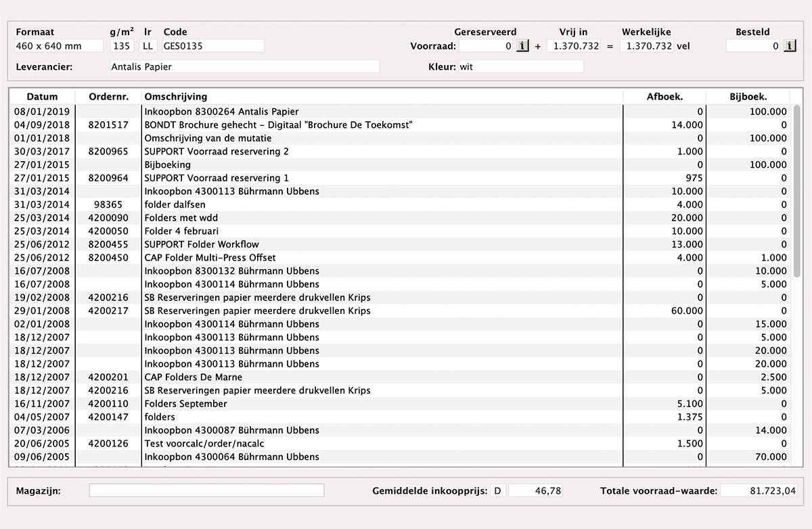Open the Besteld info button

[x=789, y=46]
